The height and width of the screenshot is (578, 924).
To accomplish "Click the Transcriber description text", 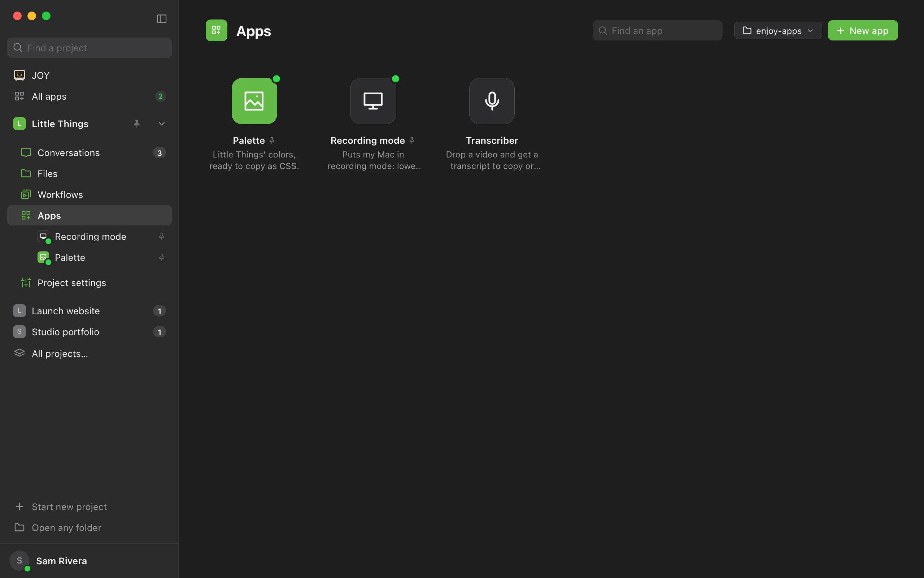I will 493,160.
